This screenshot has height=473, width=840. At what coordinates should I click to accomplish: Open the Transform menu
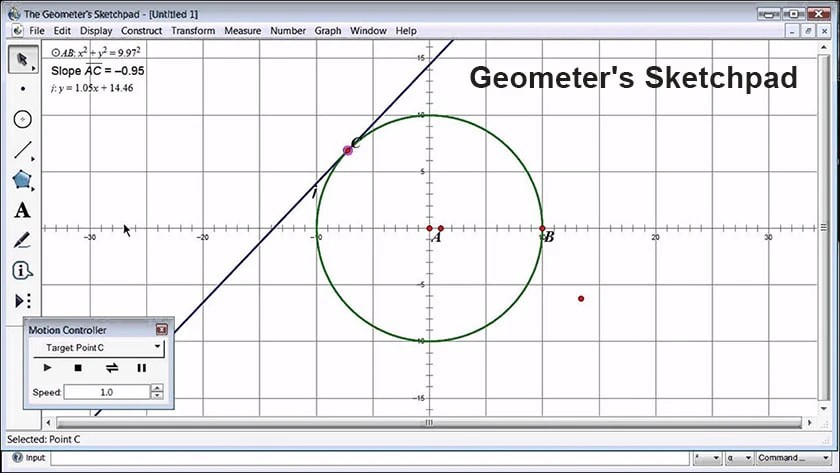[x=193, y=31]
